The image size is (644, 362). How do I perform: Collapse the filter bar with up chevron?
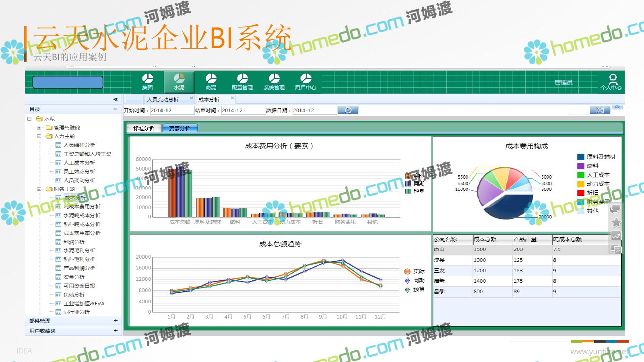click(x=617, y=107)
